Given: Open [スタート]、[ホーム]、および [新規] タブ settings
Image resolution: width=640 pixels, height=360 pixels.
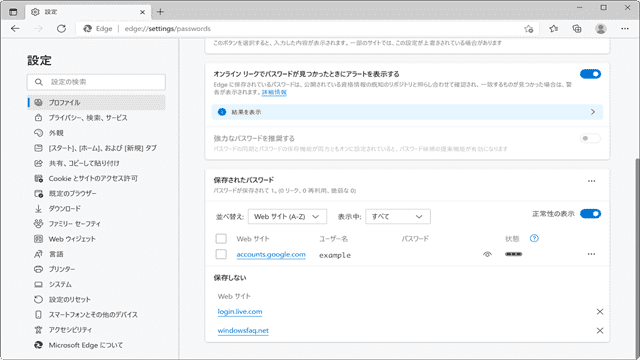Looking at the screenshot, I should pos(96,148).
